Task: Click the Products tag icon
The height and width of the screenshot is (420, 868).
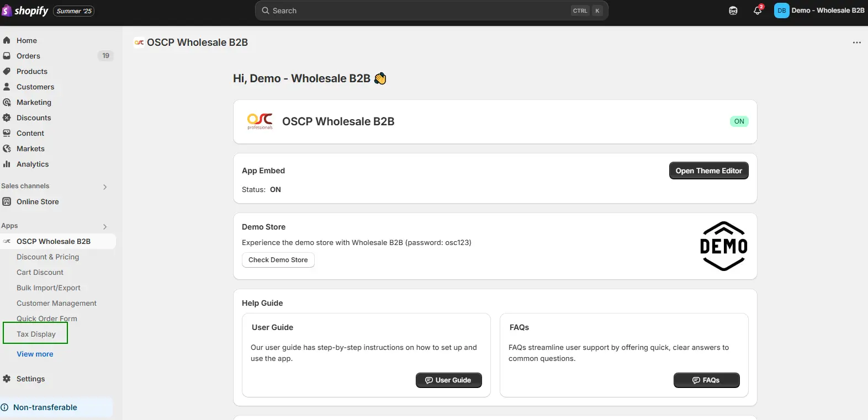Action: pyautogui.click(x=7, y=71)
